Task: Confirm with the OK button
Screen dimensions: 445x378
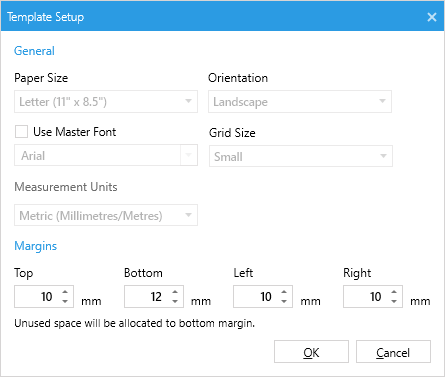Action: 311,352
